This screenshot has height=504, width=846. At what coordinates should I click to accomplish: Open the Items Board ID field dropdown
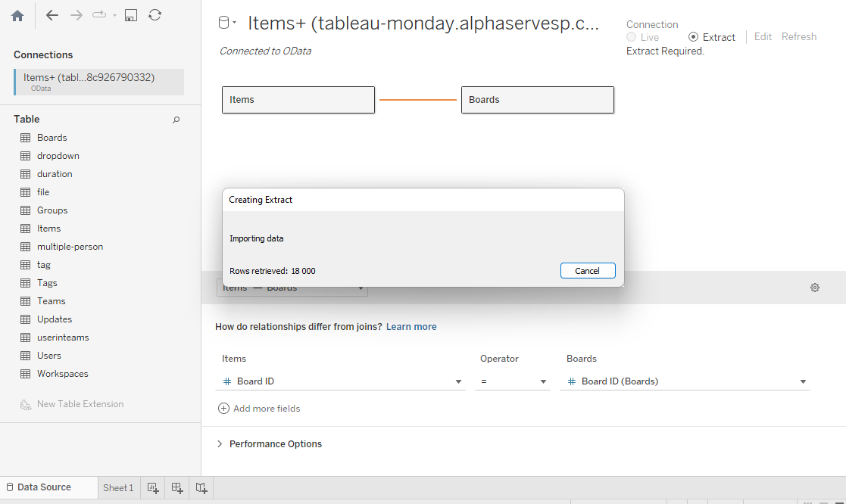[458, 382]
